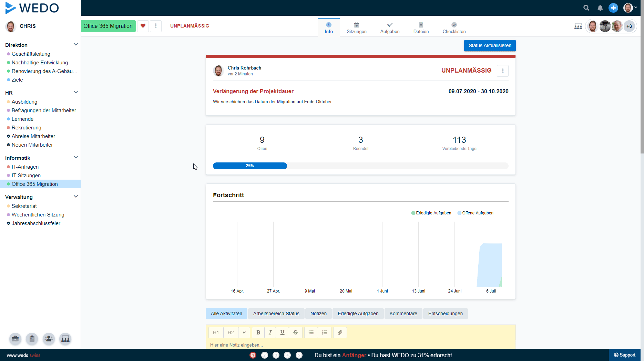Open Lernende workspace
This screenshot has width=644, height=361.
click(23, 119)
